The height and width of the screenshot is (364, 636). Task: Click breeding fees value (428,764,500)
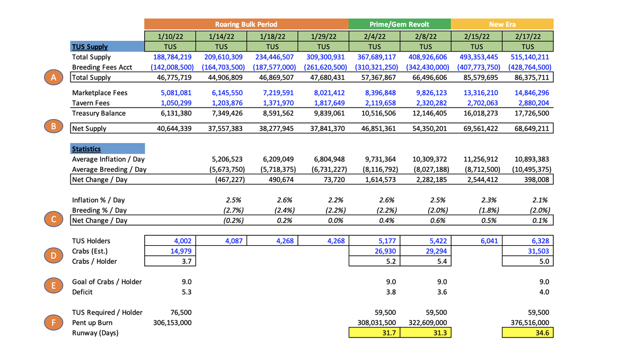529,67
